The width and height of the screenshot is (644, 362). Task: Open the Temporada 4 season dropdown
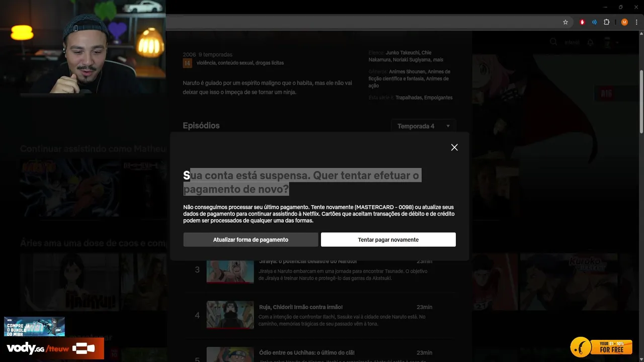tap(424, 126)
